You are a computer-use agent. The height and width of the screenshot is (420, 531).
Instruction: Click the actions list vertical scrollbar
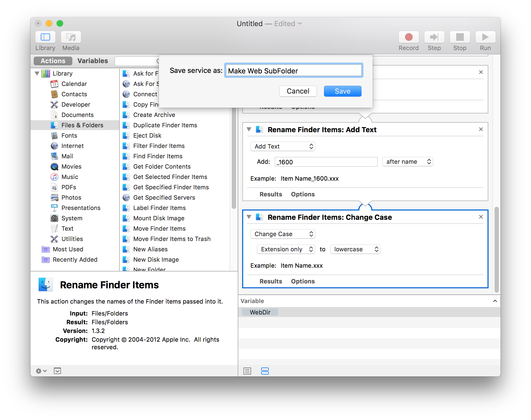click(234, 158)
